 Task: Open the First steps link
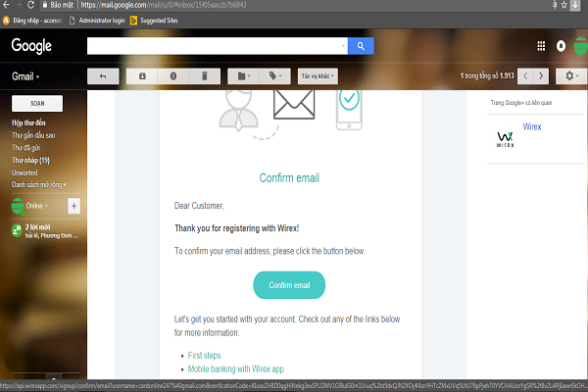(205, 355)
